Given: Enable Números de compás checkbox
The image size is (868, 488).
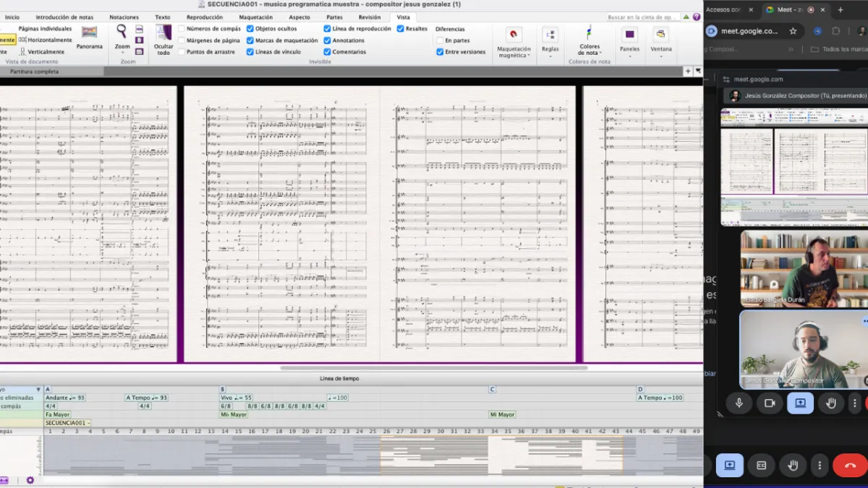Looking at the screenshot, I should click(181, 29).
